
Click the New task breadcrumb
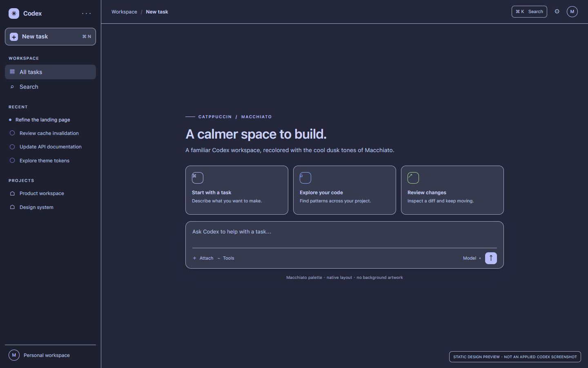click(157, 12)
